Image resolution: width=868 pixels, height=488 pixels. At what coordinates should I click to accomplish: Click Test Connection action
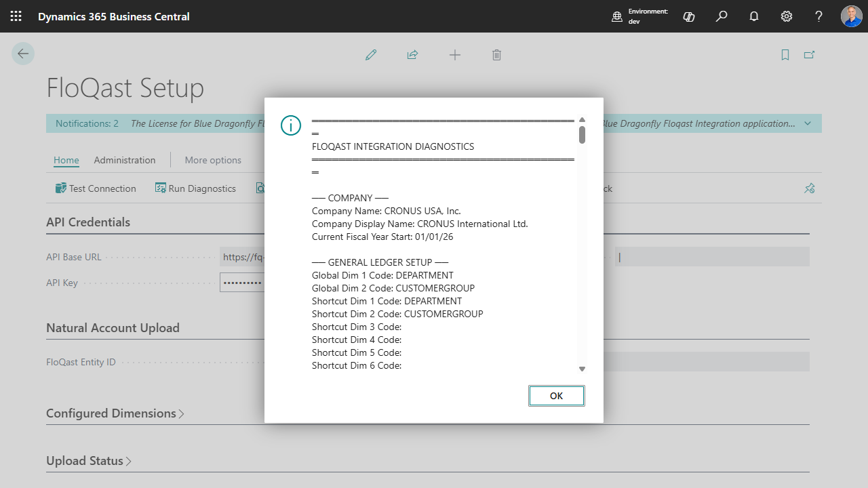click(x=96, y=188)
